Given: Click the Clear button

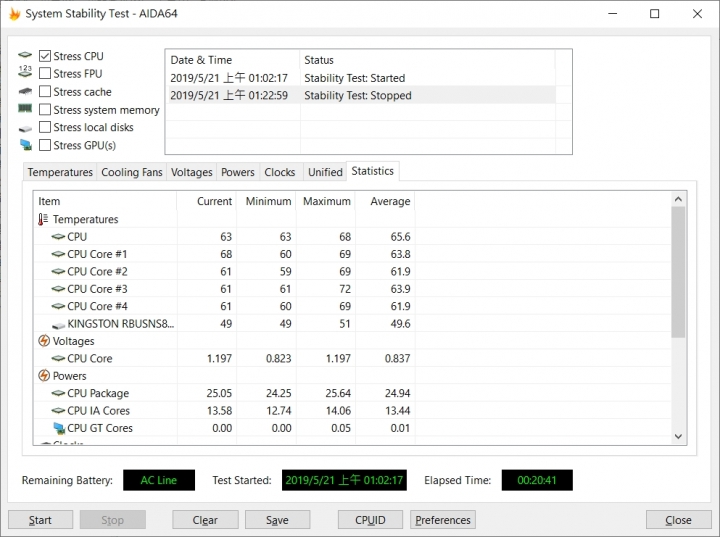Looking at the screenshot, I should pyautogui.click(x=205, y=520).
